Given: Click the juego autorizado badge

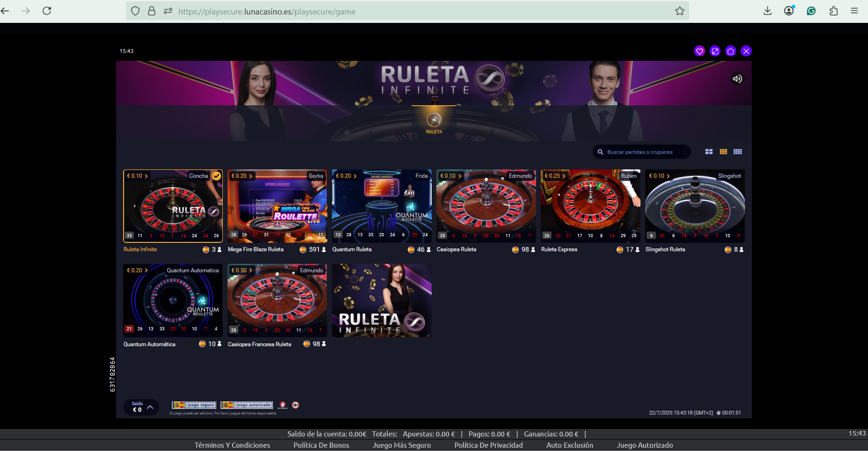Looking at the screenshot, I should tap(247, 405).
